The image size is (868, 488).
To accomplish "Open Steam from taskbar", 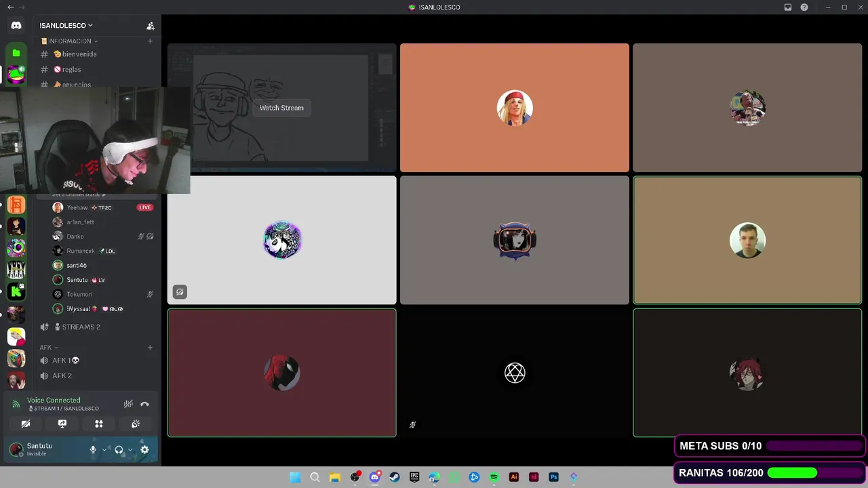I will coord(394,477).
